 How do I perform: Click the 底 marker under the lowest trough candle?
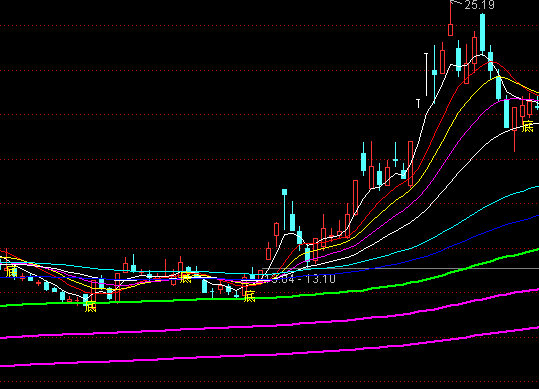[x=90, y=306]
